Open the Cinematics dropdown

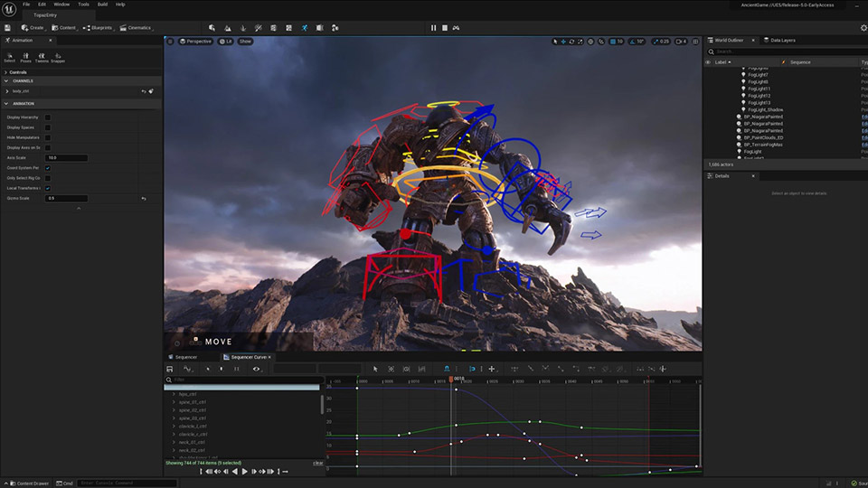pos(137,28)
